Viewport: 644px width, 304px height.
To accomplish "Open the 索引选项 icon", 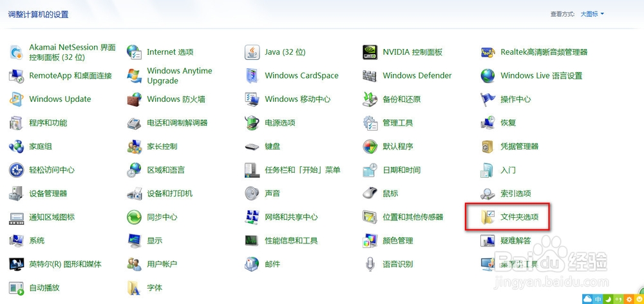I will (x=488, y=193).
